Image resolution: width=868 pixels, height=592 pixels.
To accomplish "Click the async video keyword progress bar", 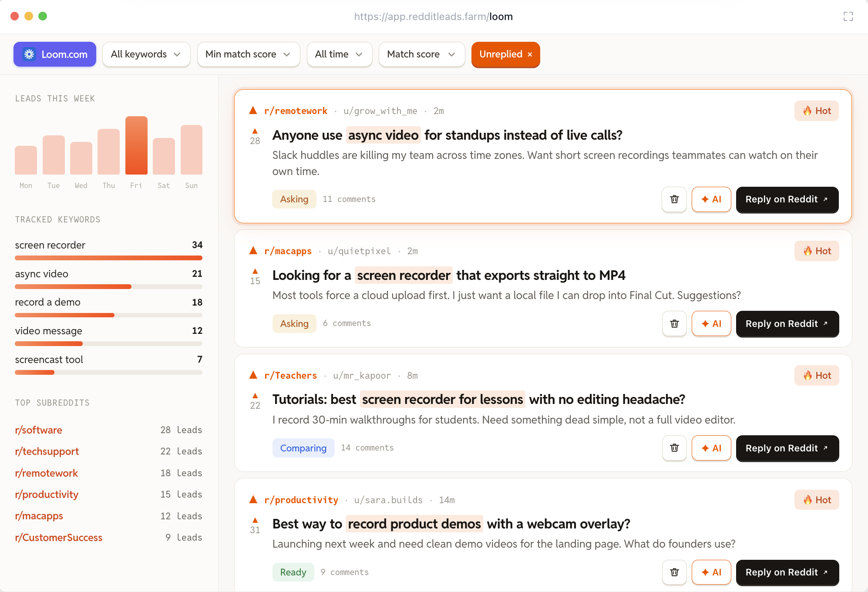I will pos(109,287).
